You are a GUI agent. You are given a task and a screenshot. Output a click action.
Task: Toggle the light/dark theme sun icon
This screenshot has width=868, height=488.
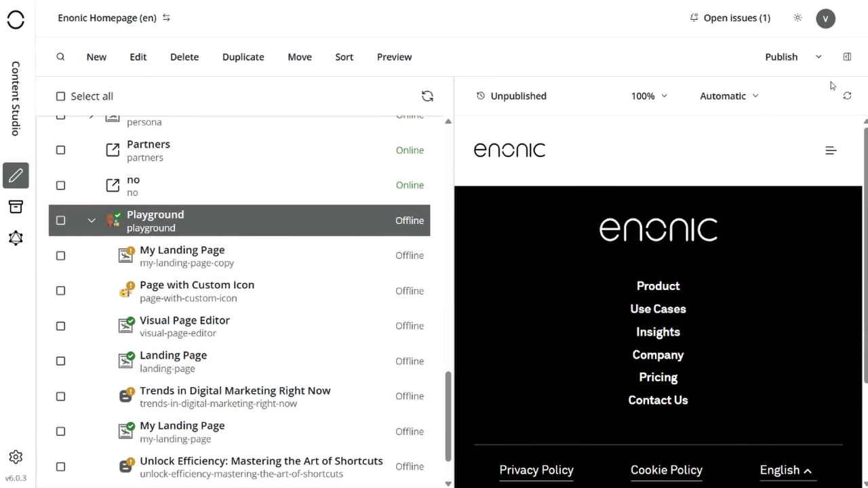(x=797, y=18)
